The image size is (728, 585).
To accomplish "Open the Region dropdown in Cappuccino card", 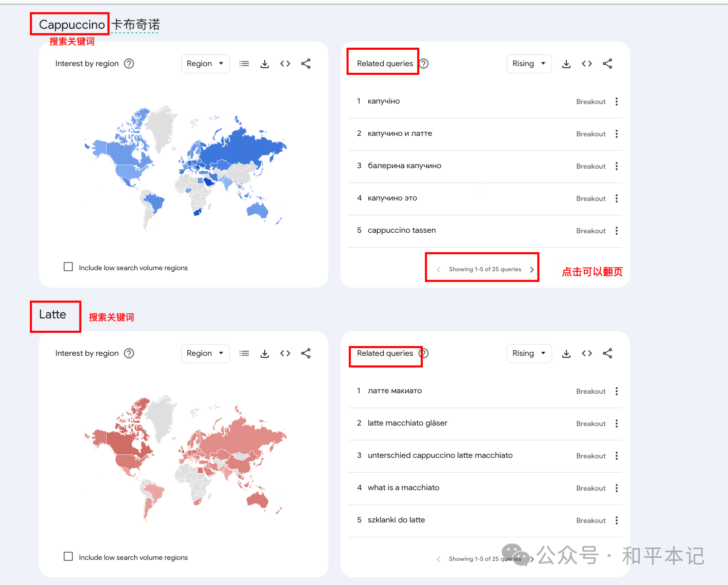I will click(x=205, y=64).
